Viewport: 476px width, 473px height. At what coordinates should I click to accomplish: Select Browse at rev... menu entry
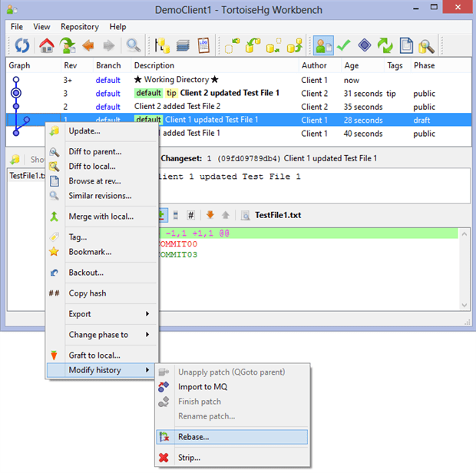click(102, 181)
